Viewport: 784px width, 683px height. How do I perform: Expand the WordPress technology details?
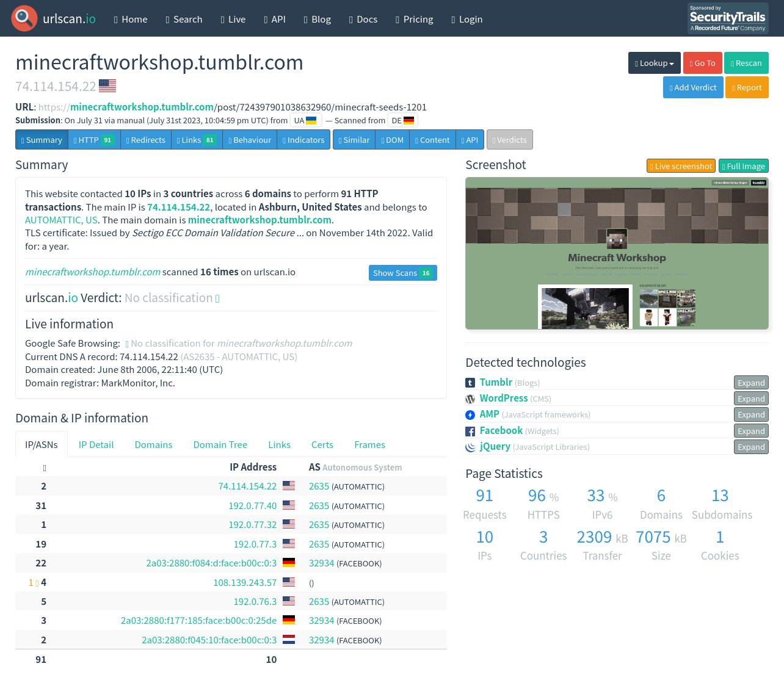[x=751, y=399]
